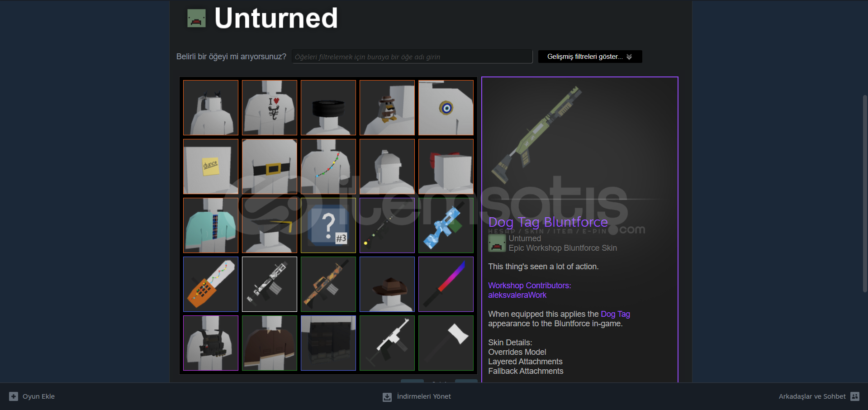
Task: Click the plus icon next to Oyun Ekle
Action: [x=14, y=396]
